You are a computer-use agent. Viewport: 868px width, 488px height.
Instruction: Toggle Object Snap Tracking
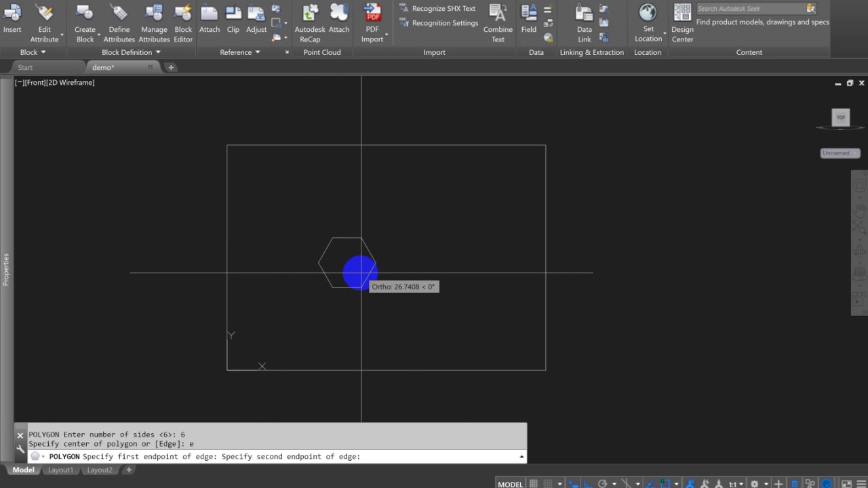[651, 483]
